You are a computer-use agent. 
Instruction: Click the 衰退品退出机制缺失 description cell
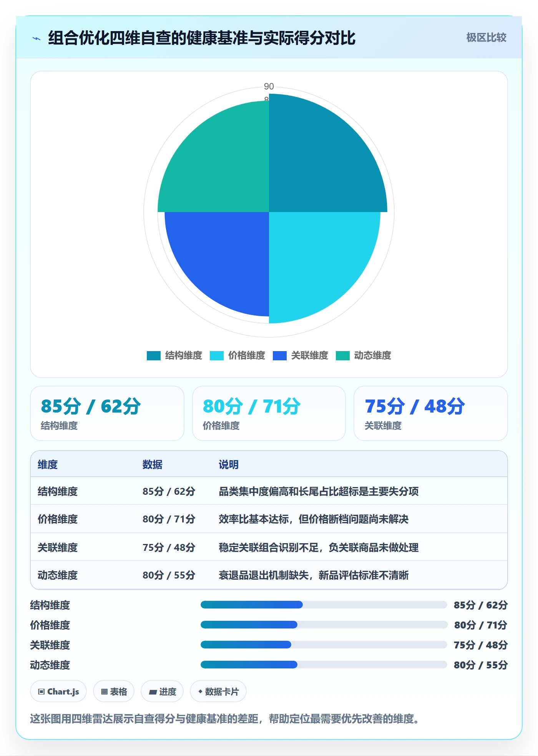[x=314, y=575]
